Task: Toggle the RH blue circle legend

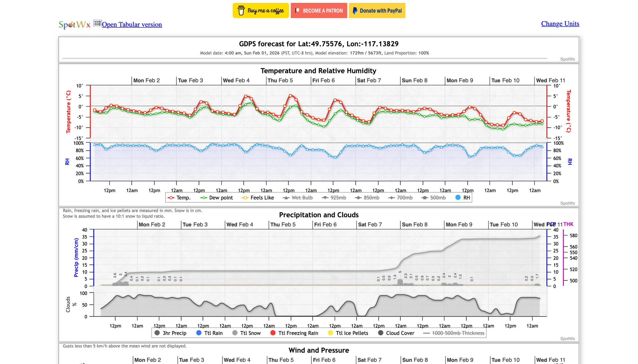Action: pyautogui.click(x=463, y=198)
